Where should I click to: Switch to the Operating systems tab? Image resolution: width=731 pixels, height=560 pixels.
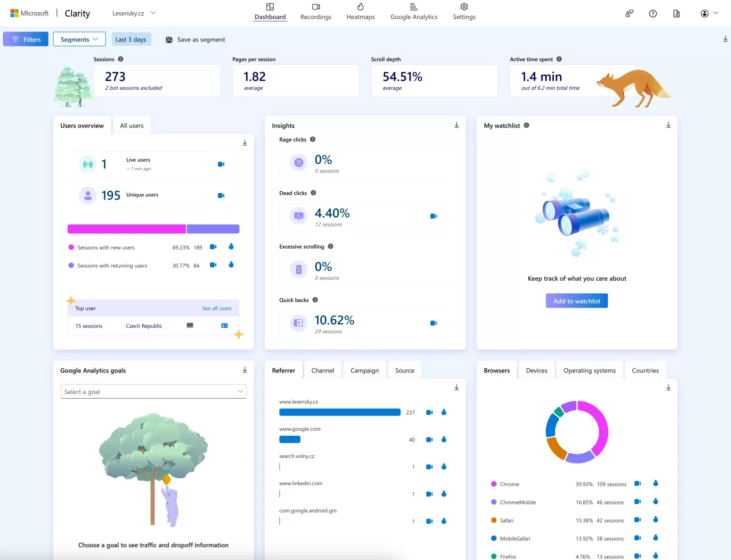589,371
